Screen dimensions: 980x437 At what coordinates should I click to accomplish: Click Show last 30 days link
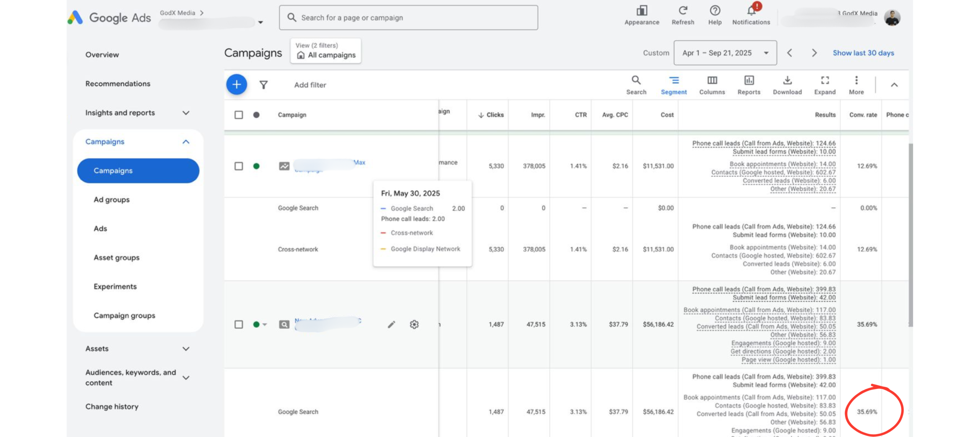click(863, 53)
